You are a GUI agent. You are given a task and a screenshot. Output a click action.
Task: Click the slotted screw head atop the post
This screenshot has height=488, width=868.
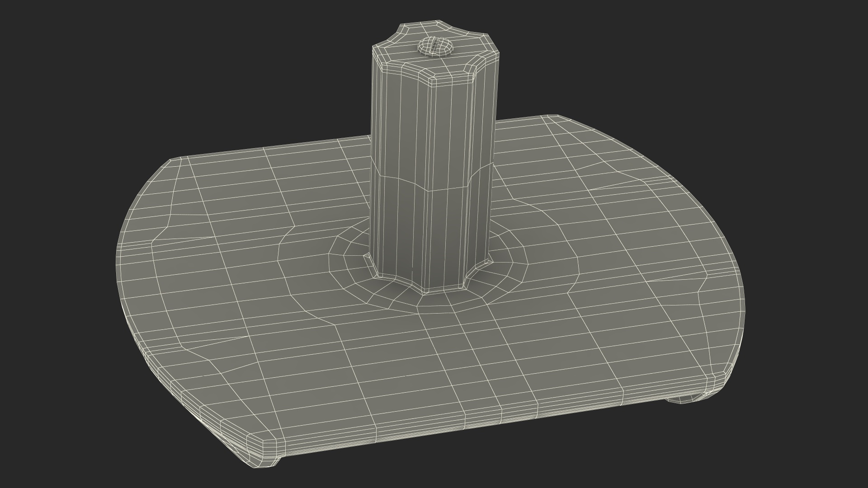[435, 47]
